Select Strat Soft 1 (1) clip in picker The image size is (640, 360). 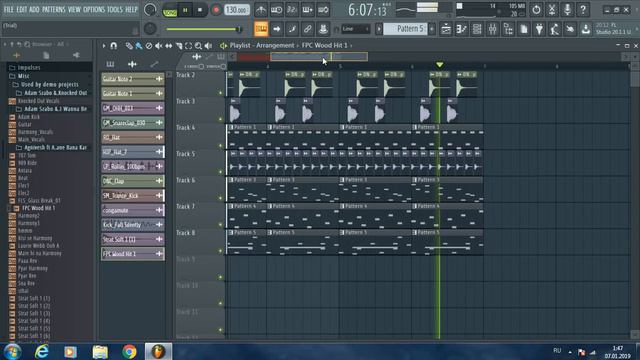coord(133,239)
